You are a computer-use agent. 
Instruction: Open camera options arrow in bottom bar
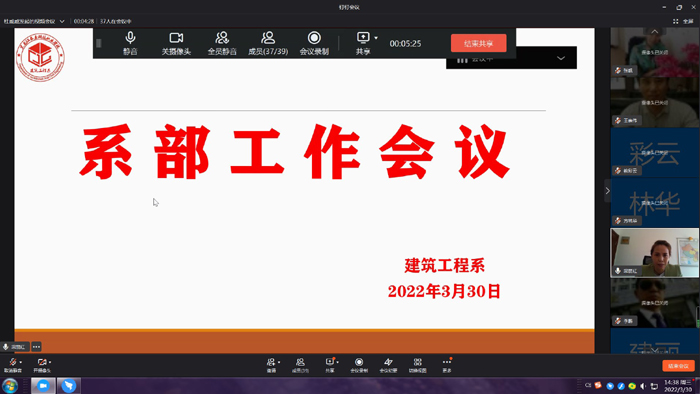(x=50, y=362)
